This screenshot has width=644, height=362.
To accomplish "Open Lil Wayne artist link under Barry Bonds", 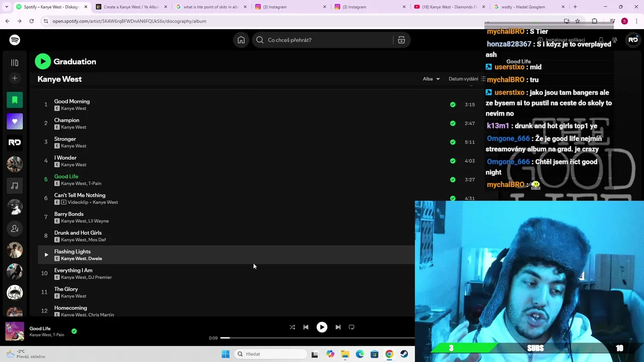I will [x=99, y=221].
